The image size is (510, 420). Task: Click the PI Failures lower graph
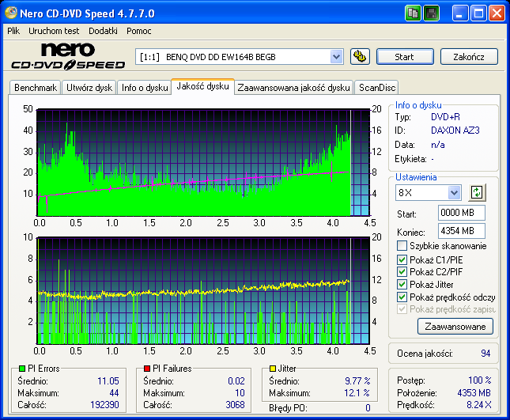pos(203,290)
